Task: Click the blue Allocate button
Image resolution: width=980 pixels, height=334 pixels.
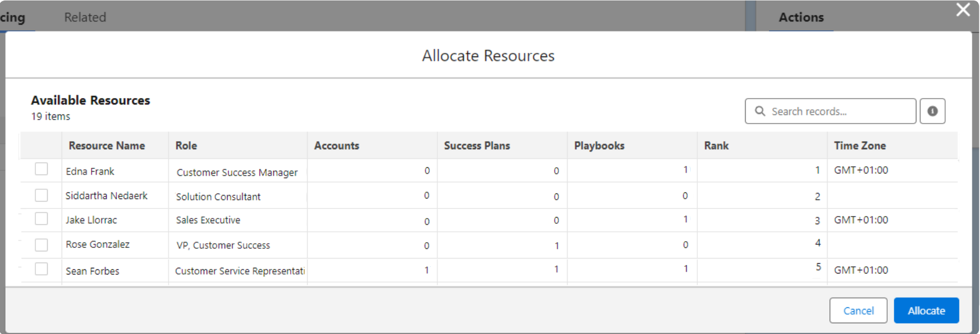Action: (926, 310)
